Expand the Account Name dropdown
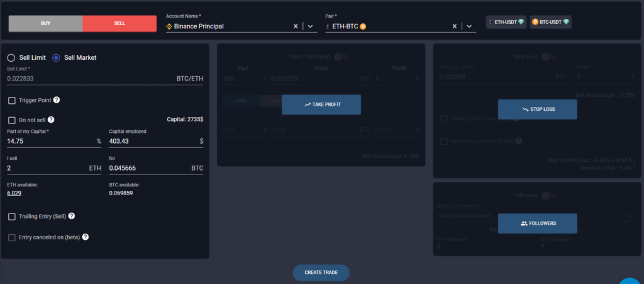The image size is (644, 284). pyautogui.click(x=310, y=26)
